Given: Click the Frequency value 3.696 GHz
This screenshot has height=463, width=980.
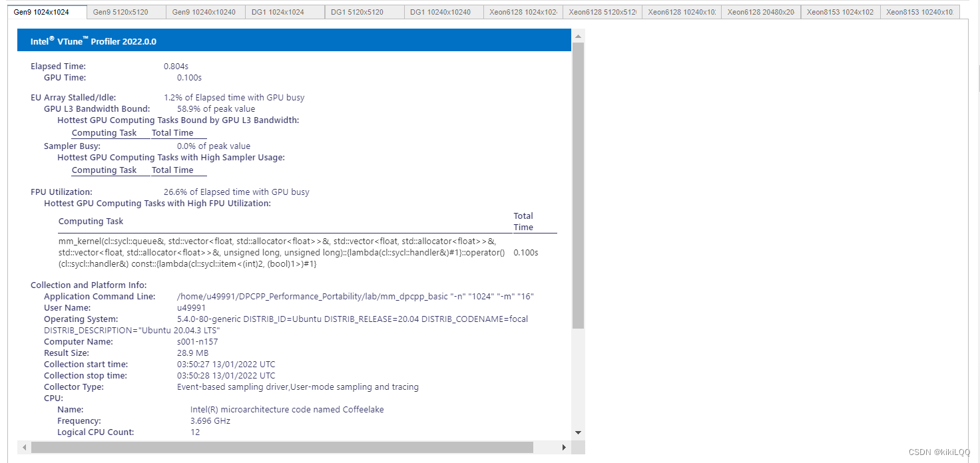Looking at the screenshot, I should pyautogui.click(x=210, y=420).
